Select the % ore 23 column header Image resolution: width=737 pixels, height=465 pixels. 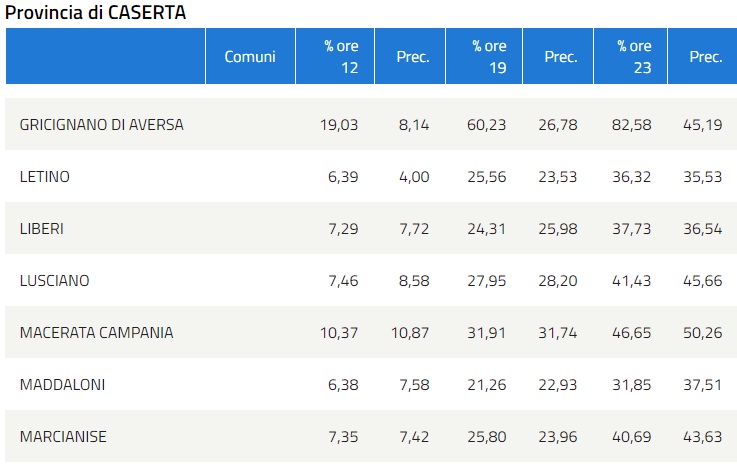pyautogui.click(x=634, y=57)
